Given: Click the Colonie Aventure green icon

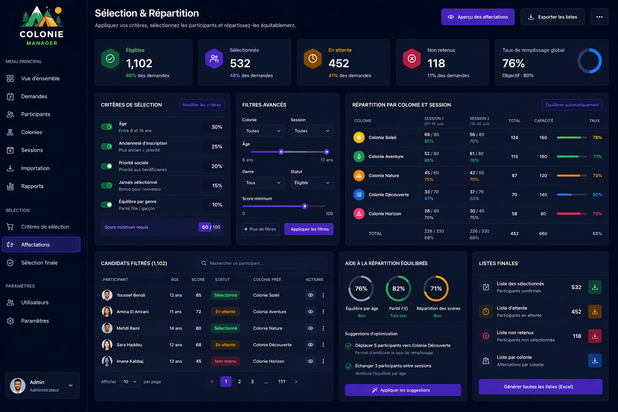Looking at the screenshot, I should pos(359,157).
